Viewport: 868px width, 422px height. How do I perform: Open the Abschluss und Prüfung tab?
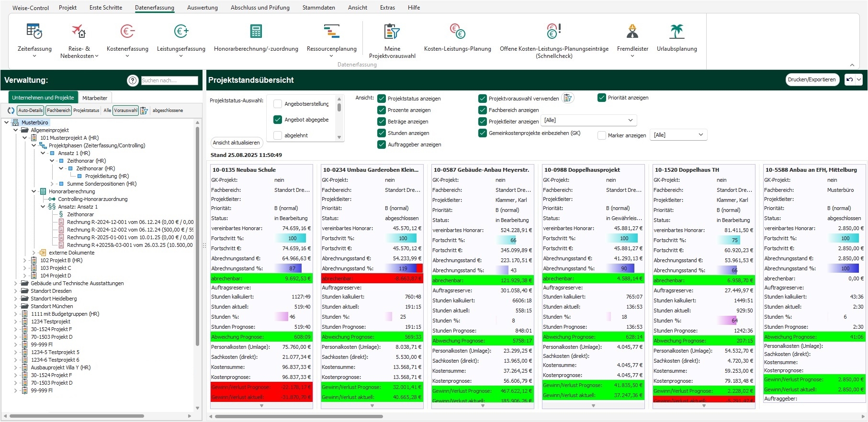[x=260, y=8]
